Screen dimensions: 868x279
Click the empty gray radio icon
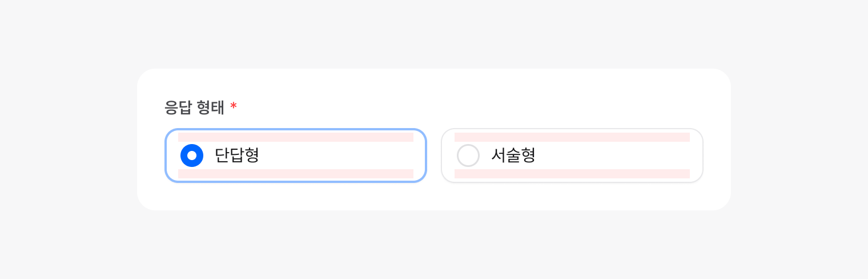(x=468, y=156)
